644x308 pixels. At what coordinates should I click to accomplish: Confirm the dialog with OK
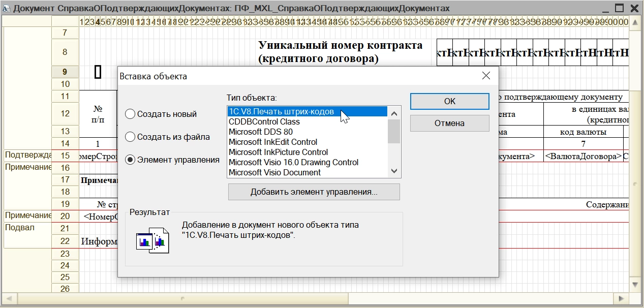coord(449,101)
